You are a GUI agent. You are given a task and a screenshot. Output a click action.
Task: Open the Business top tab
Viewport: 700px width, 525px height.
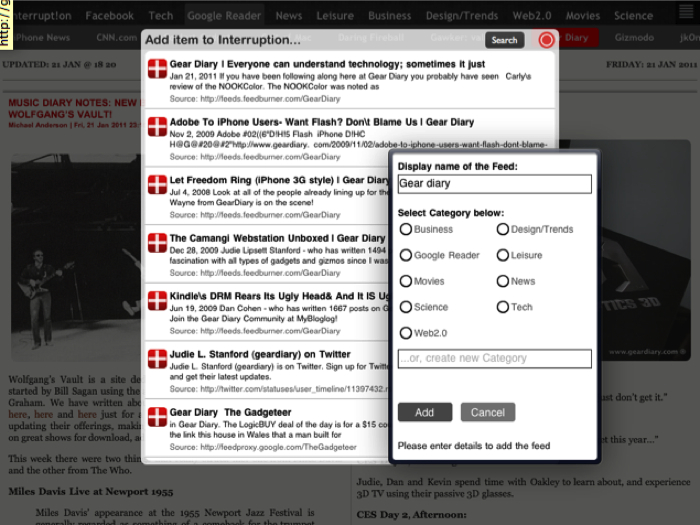click(390, 16)
